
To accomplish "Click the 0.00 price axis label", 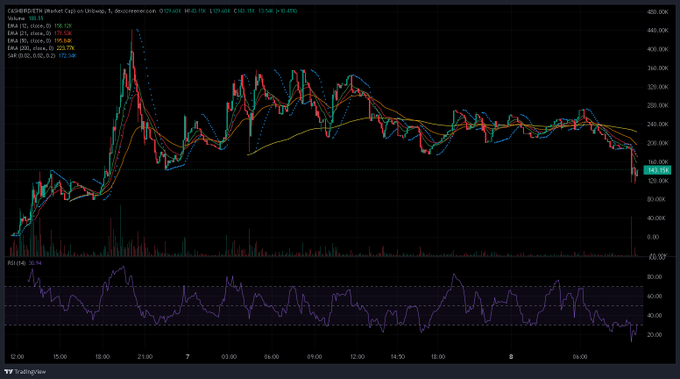I will [x=653, y=237].
